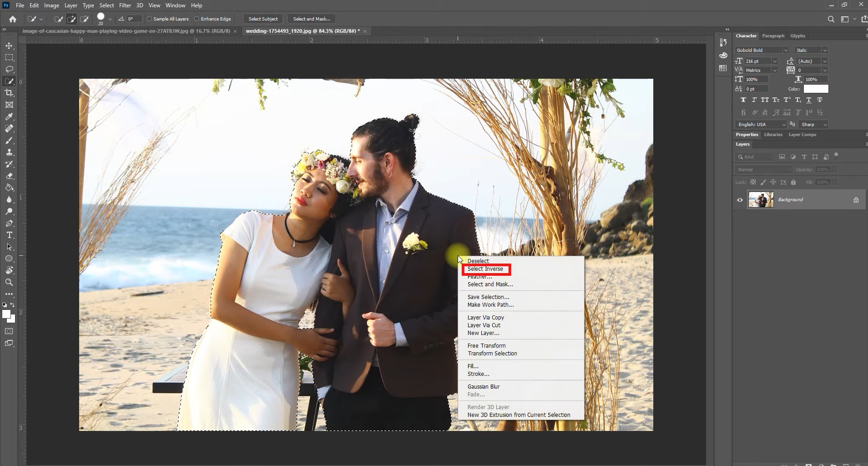Click the Select and Mask button
Viewport: 868px width, 466px height.
pyautogui.click(x=312, y=19)
